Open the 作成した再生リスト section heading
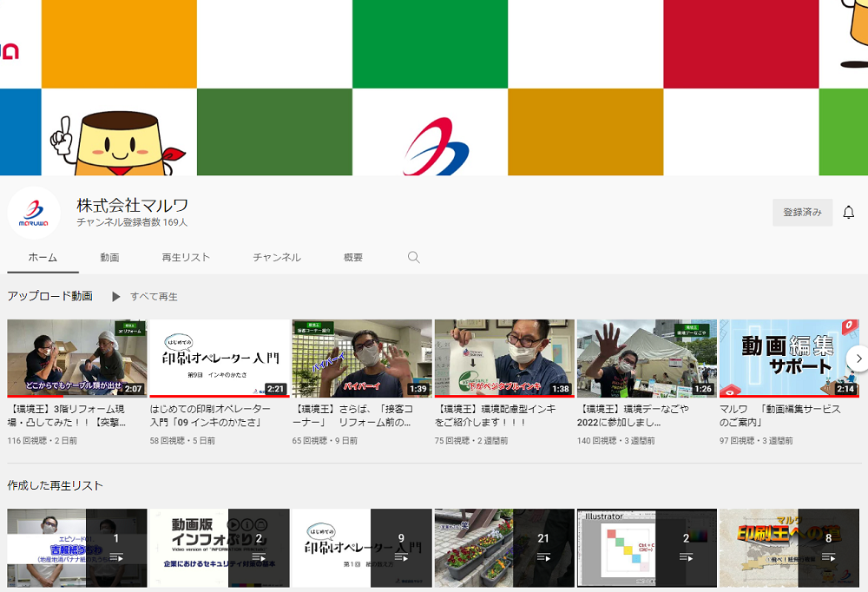This screenshot has height=592, width=868. pos(56,486)
